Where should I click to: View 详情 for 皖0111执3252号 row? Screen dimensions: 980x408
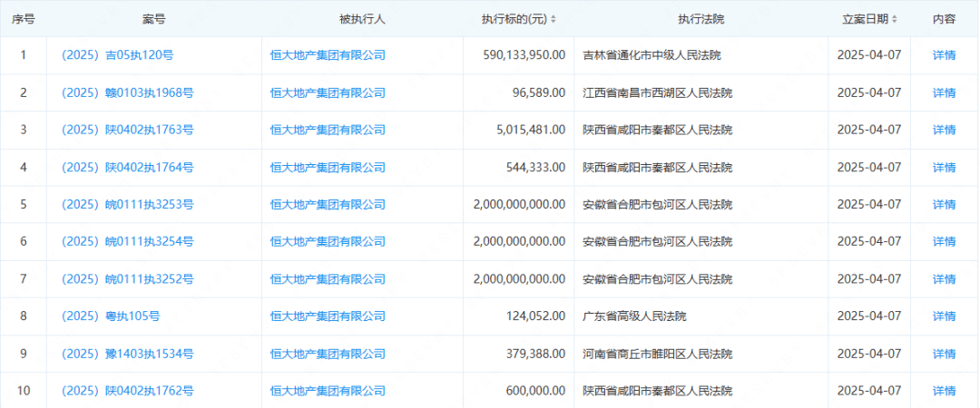click(944, 278)
